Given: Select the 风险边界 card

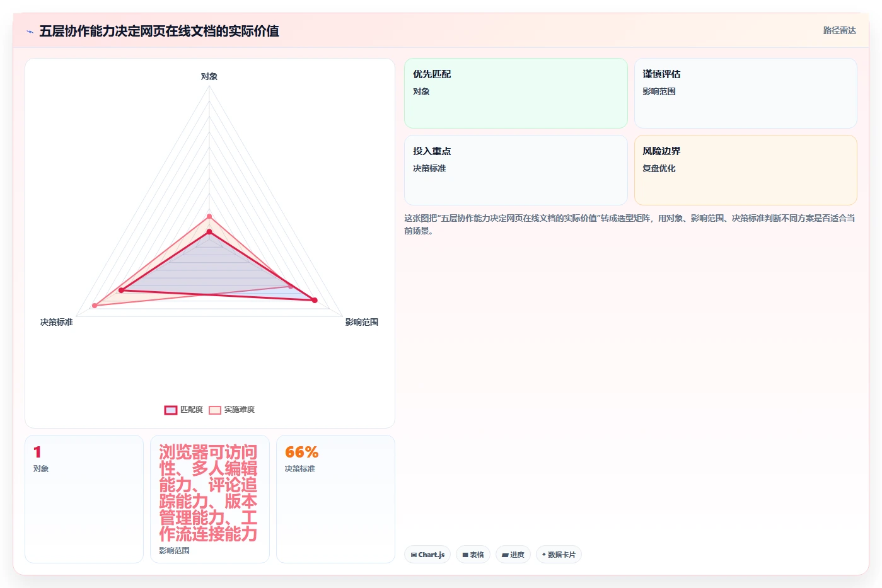Looking at the screenshot, I should [745, 170].
